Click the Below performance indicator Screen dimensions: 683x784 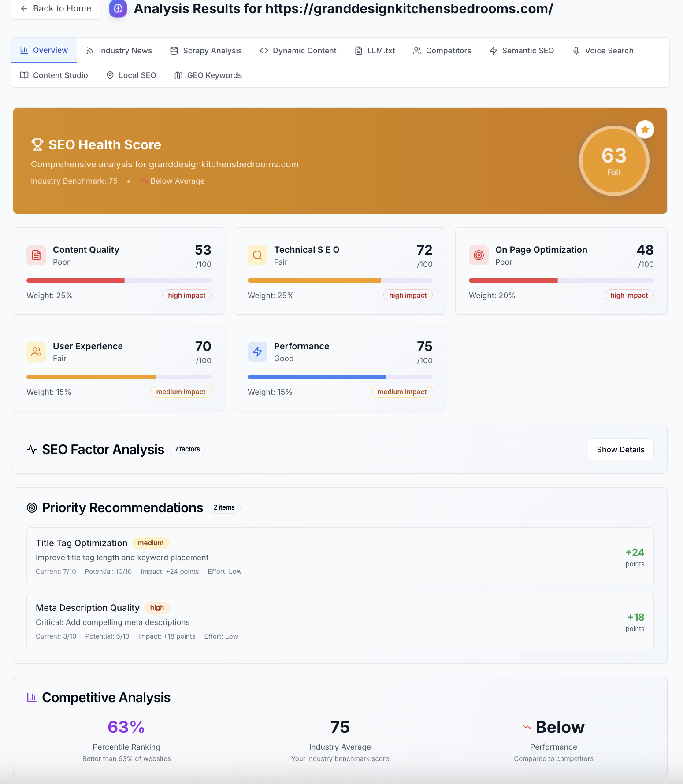pos(553,727)
